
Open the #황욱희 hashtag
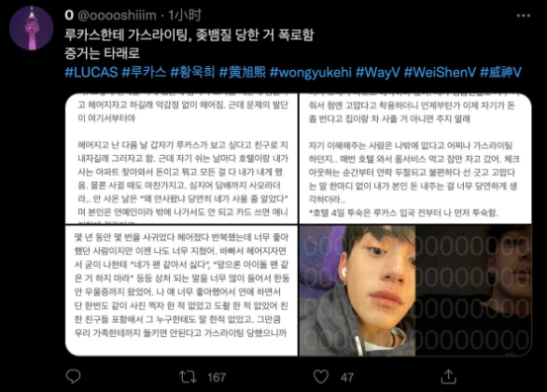192,72
